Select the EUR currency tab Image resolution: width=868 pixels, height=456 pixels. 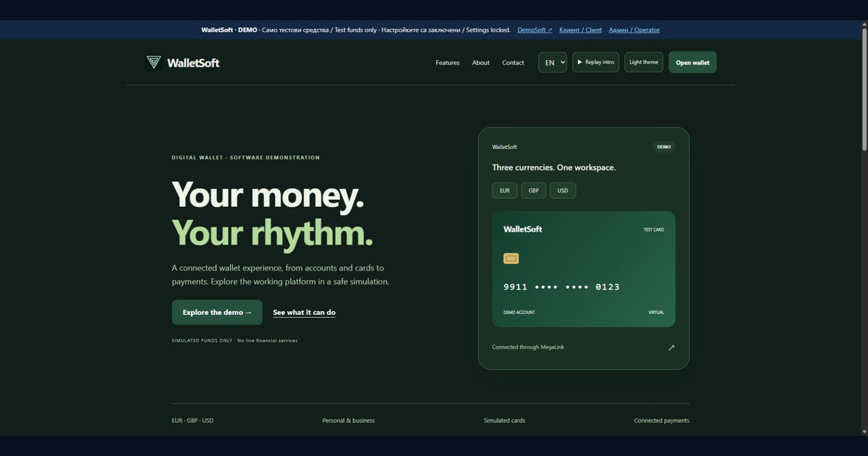pos(505,190)
